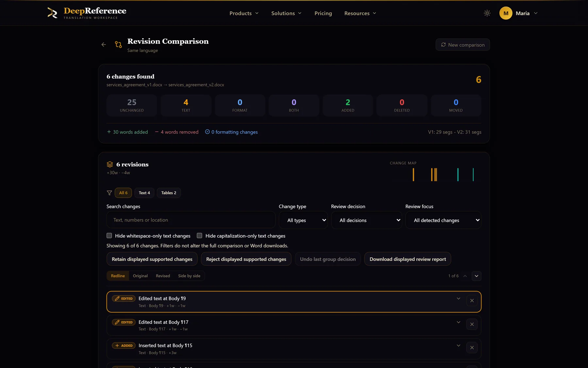Click the last teal change map marker

tap(473, 175)
